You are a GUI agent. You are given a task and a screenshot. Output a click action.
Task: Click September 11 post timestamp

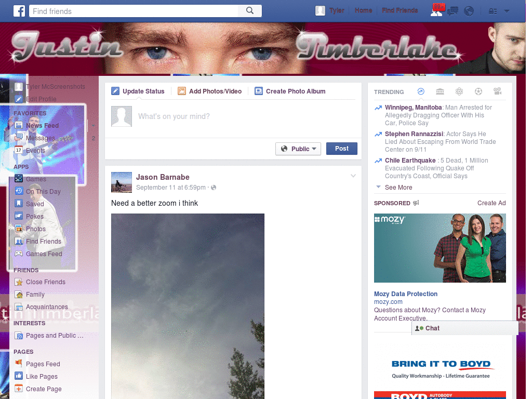[170, 187]
